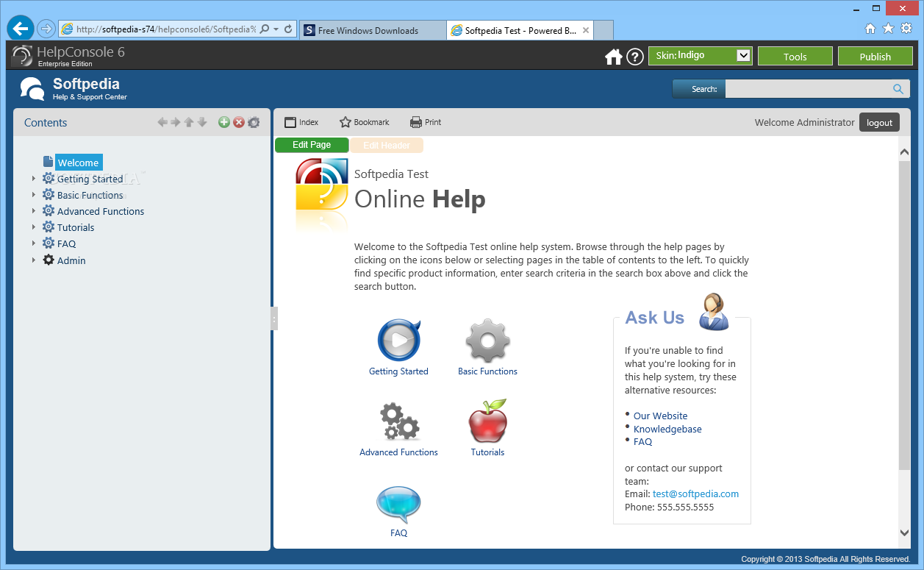Expand the Tutorials tree node
This screenshot has width=924, height=570.
click(x=33, y=227)
